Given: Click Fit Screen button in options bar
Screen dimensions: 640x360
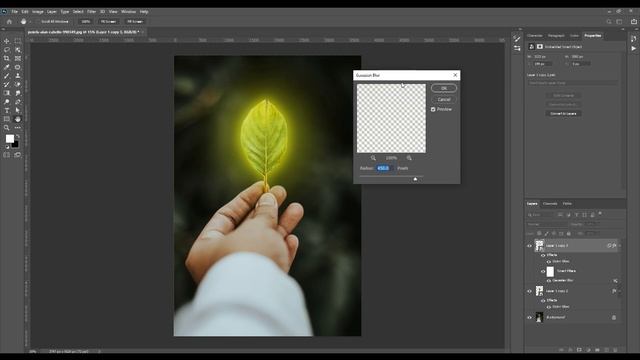Looking at the screenshot, I should pos(108,22).
